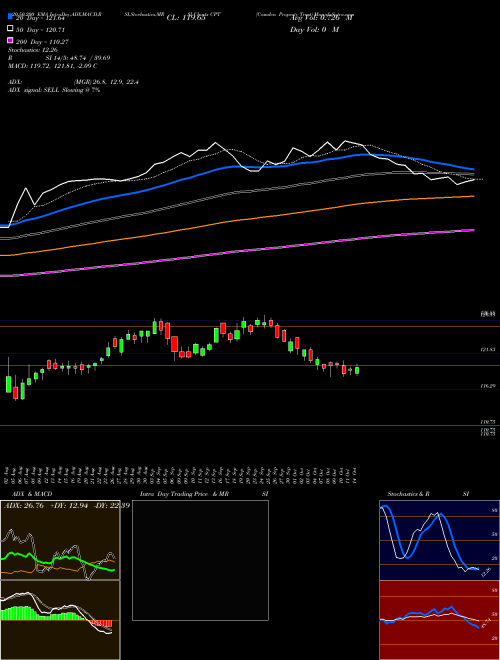500x660 pixels.
Task: Click the white 50 Day EMA legend swatch
Action: click(11, 29)
